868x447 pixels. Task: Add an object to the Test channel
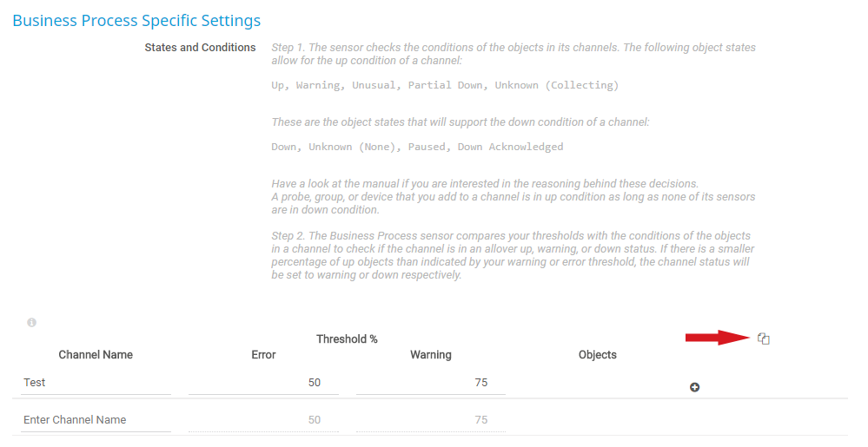click(x=695, y=387)
